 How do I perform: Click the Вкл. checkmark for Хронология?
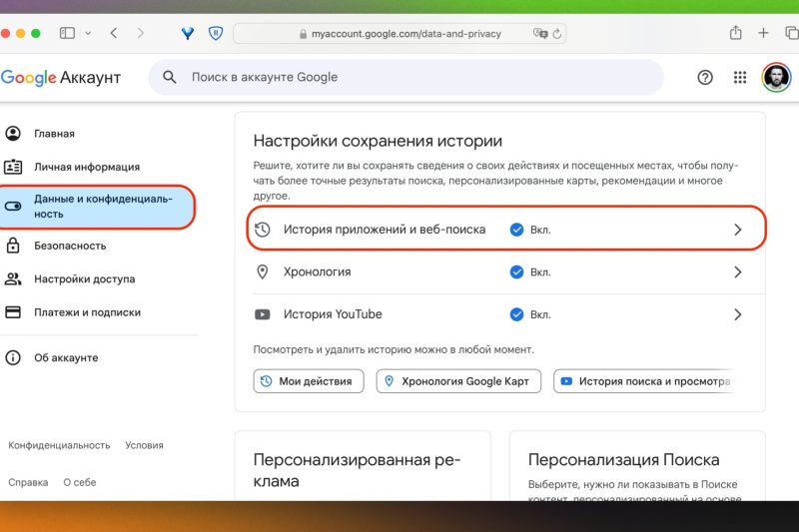coord(516,271)
